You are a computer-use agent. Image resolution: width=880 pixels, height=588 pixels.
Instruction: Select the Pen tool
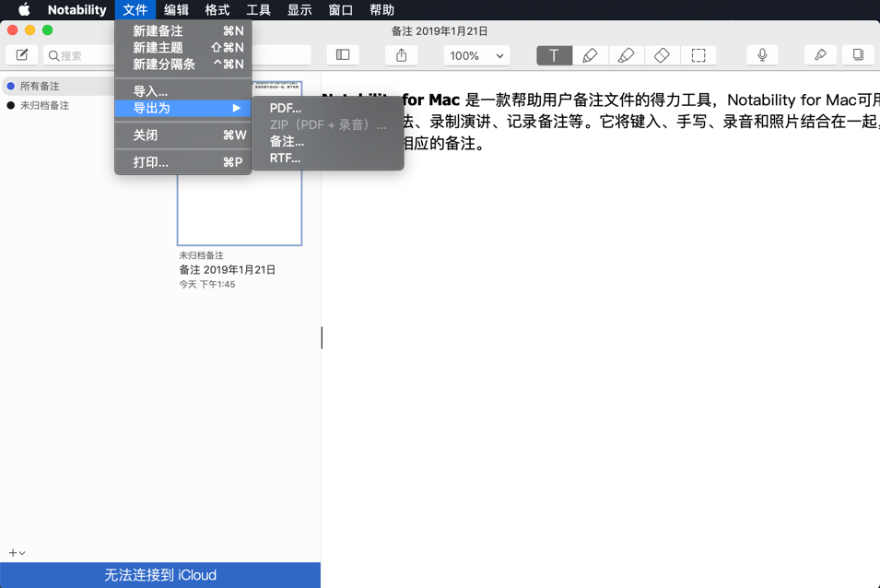pos(590,55)
